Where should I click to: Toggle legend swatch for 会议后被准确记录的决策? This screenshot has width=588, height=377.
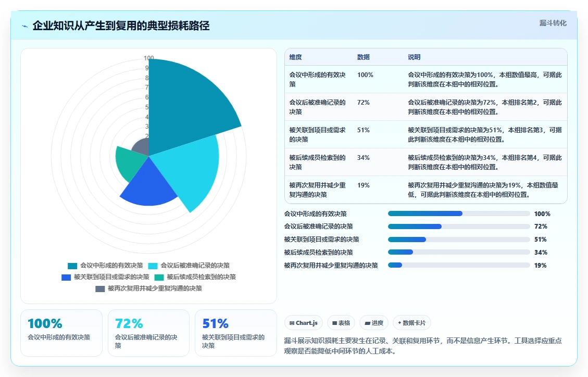point(153,266)
